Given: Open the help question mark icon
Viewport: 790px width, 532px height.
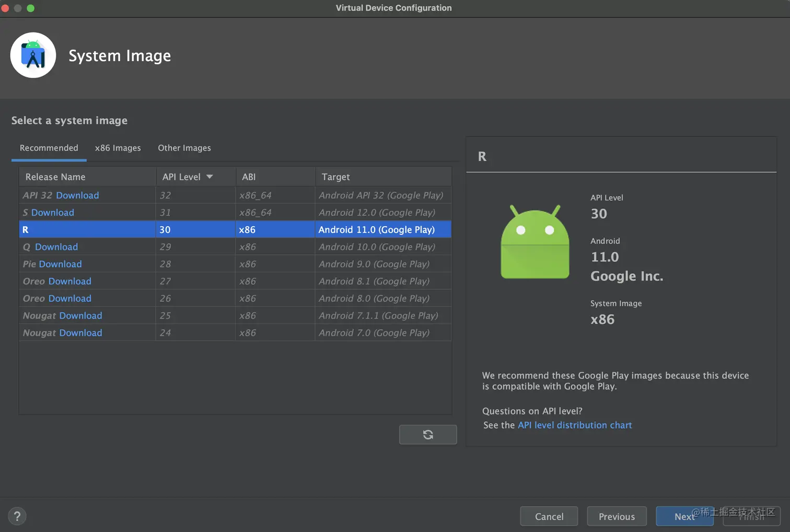Looking at the screenshot, I should click(17, 516).
